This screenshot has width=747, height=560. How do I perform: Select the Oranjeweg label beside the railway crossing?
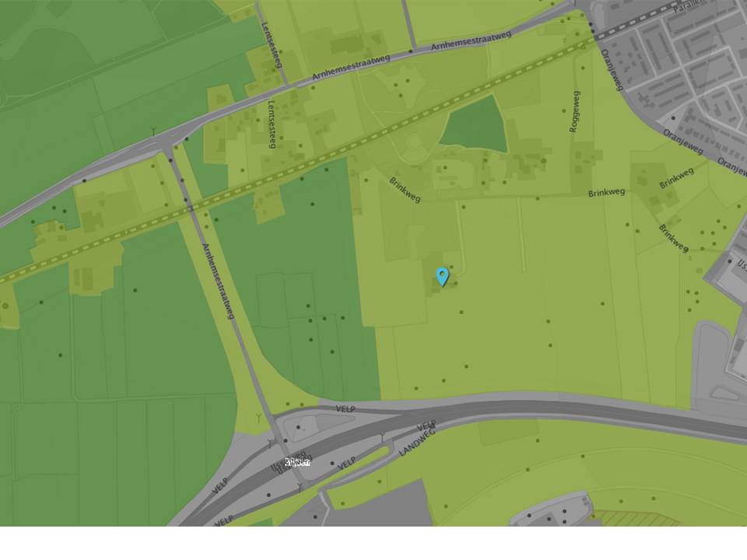click(x=612, y=69)
